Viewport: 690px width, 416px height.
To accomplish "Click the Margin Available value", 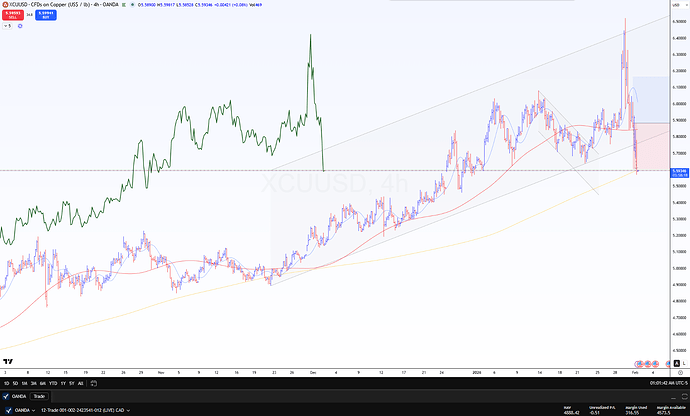I will [663, 412].
